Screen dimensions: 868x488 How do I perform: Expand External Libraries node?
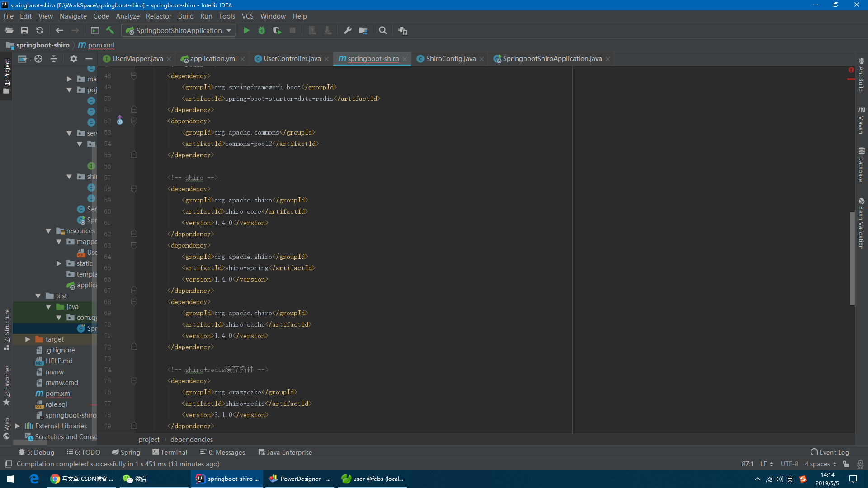pyautogui.click(x=17, y=426)
